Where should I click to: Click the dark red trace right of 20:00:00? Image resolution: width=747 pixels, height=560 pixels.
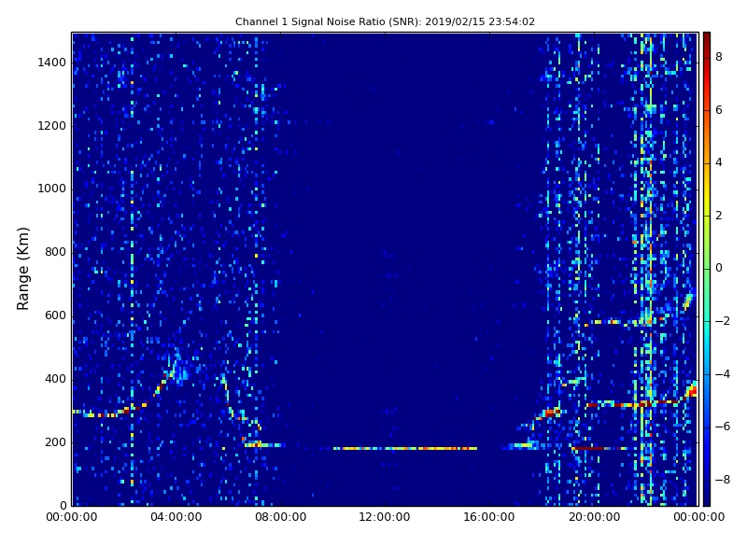591,448
